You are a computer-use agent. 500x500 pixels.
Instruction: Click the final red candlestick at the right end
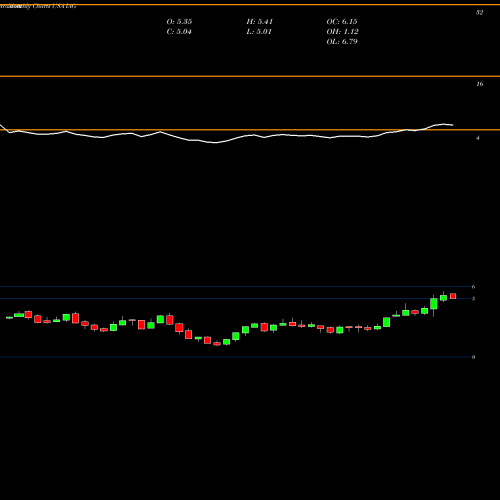click(x=453, y=296)
